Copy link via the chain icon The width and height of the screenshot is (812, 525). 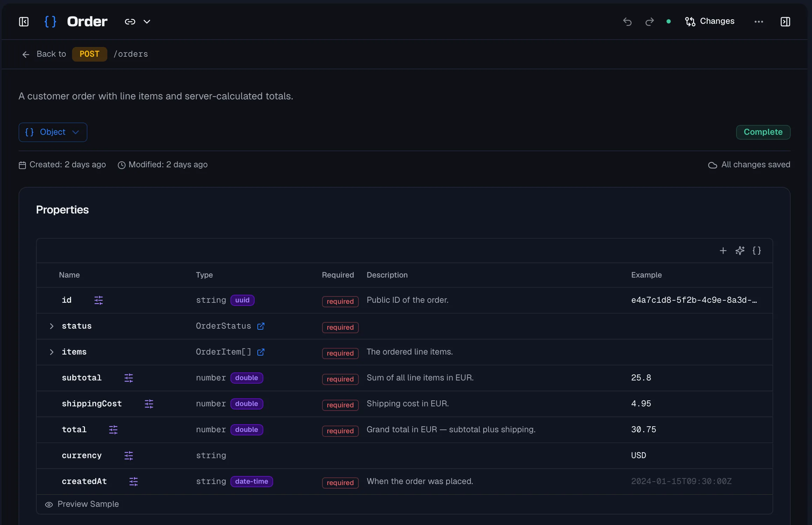130,22
